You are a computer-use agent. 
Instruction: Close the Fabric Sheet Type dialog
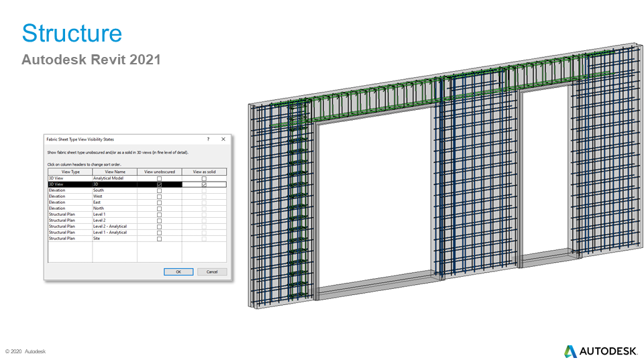click(x=223, y=139)
